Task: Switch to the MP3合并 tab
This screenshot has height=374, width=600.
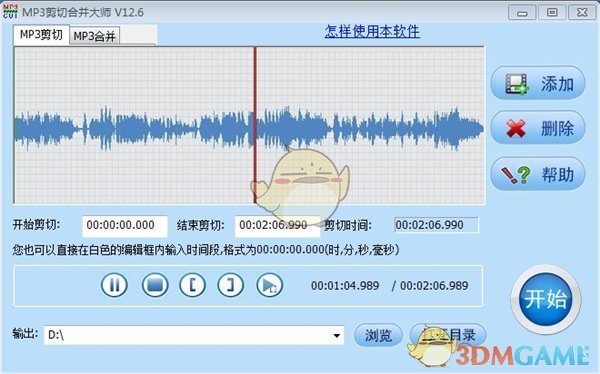Action: (95, 36)
